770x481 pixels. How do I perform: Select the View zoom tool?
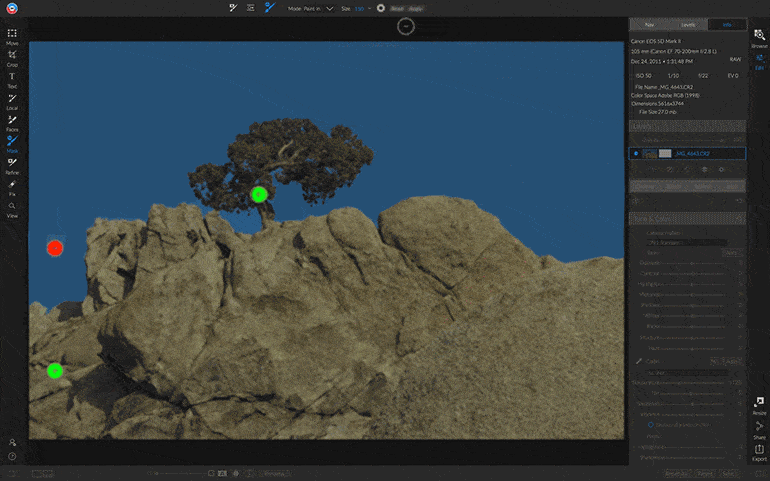[12, 209]
